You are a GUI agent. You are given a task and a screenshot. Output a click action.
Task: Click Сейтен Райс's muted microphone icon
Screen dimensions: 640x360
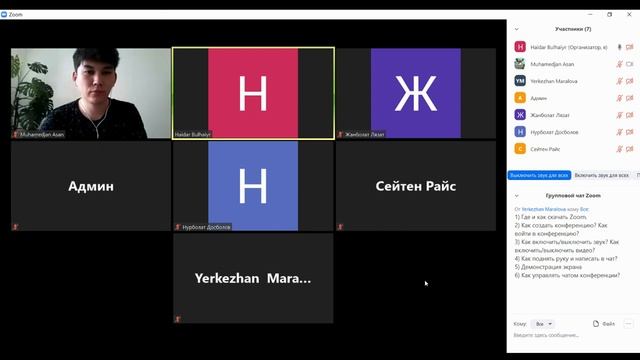pos(619,149)
